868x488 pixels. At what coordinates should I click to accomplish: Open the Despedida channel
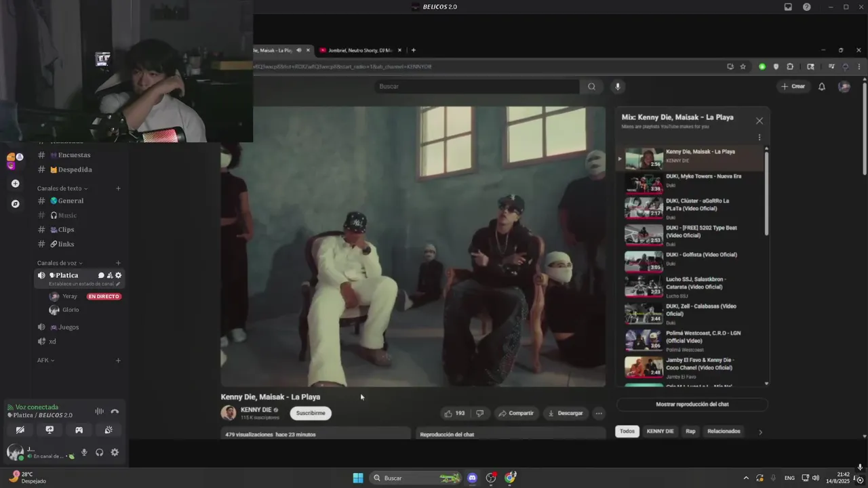tap(80, 169)
